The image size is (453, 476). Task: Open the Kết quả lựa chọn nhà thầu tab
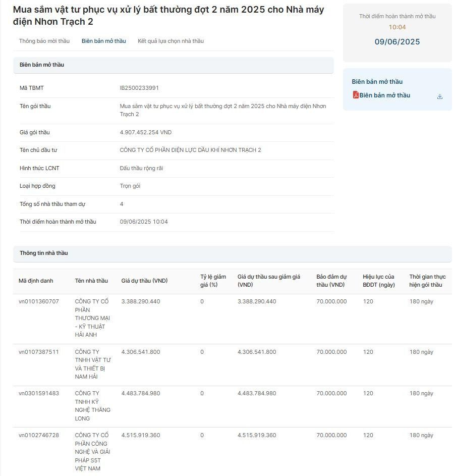tap(171, 41)
